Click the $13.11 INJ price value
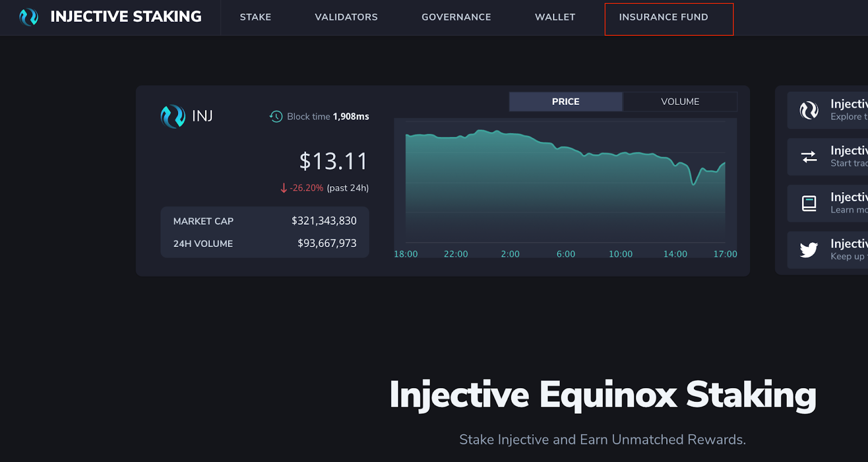The width and height of the screenshot is (868, 462). pyautogui.click(x=334, y=161)
